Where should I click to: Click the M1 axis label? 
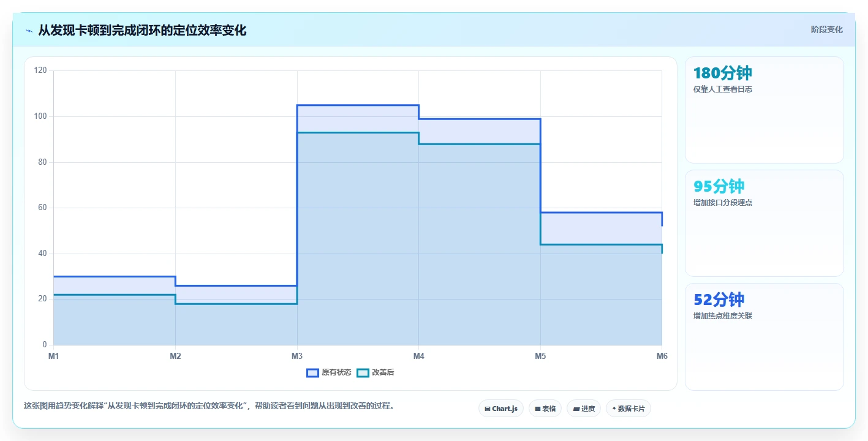tap(53, 356)
